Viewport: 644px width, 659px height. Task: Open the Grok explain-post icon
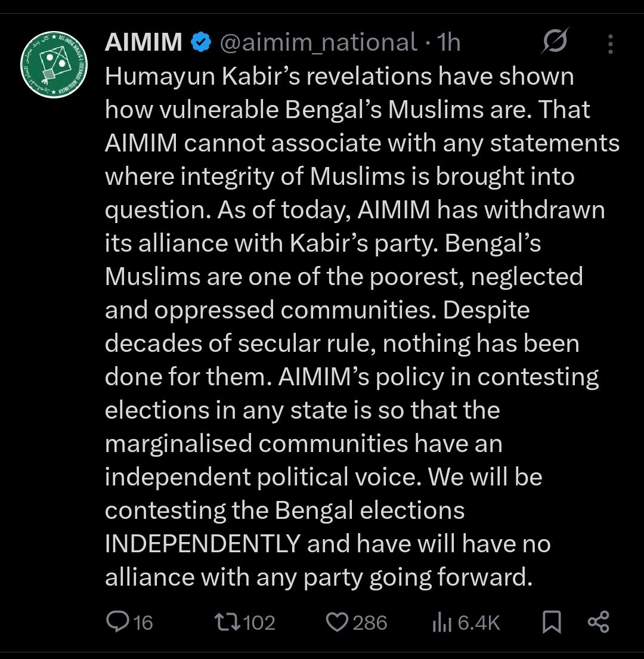[x=555, y=42]
